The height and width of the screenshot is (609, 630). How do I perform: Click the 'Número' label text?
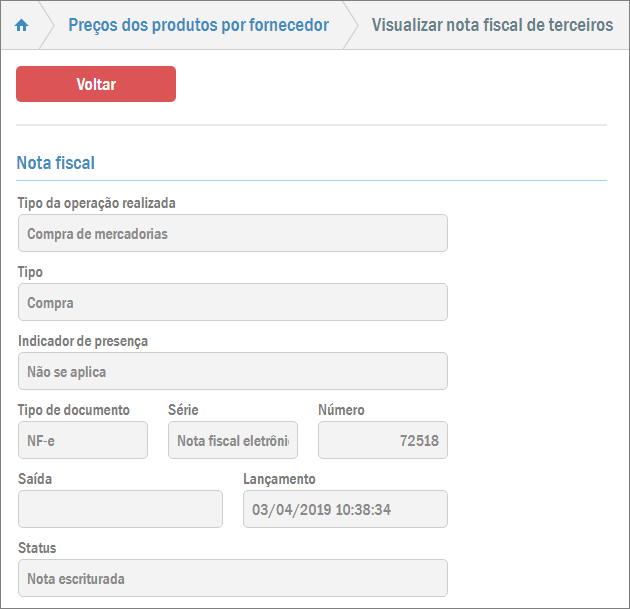[x=341, y=410]
